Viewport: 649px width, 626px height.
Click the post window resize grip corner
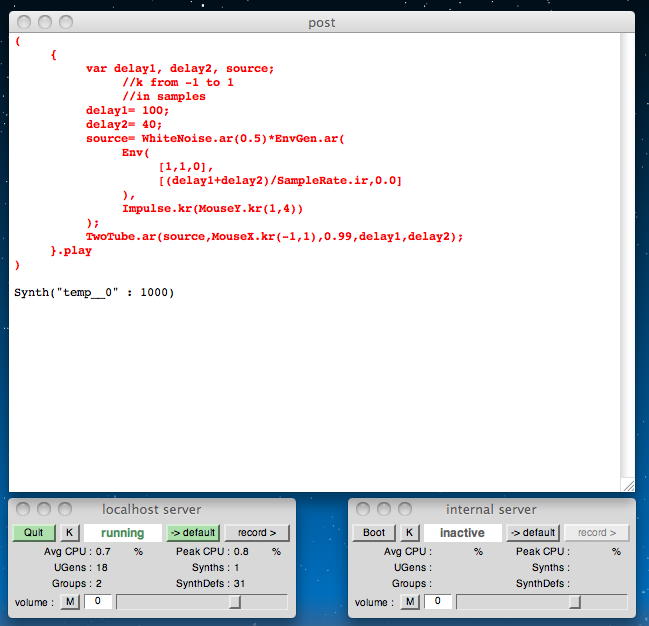pyautogui.click(x=627, y=485)
